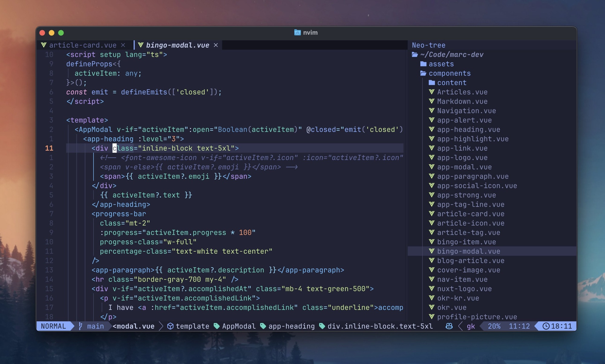The width and height of the screenshot is (605, 364).
Task: Open article-card.vue in the file tree
Action: (471, 214)
